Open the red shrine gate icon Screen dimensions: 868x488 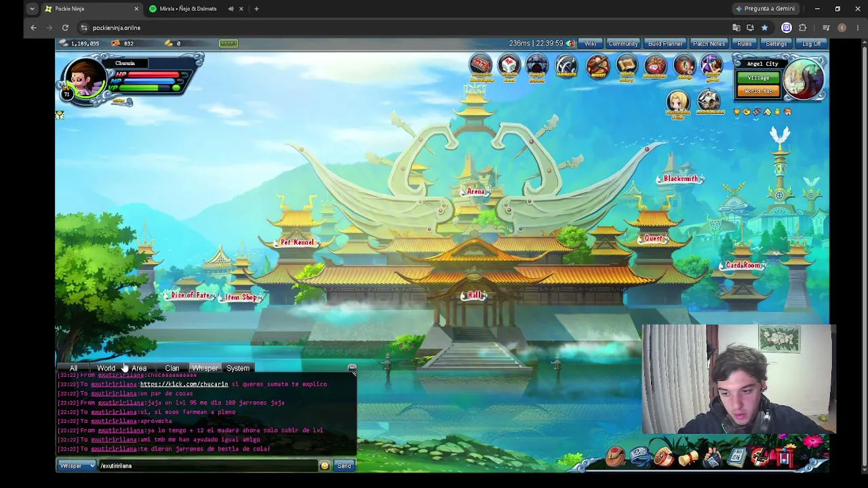[x=784, y=458]
